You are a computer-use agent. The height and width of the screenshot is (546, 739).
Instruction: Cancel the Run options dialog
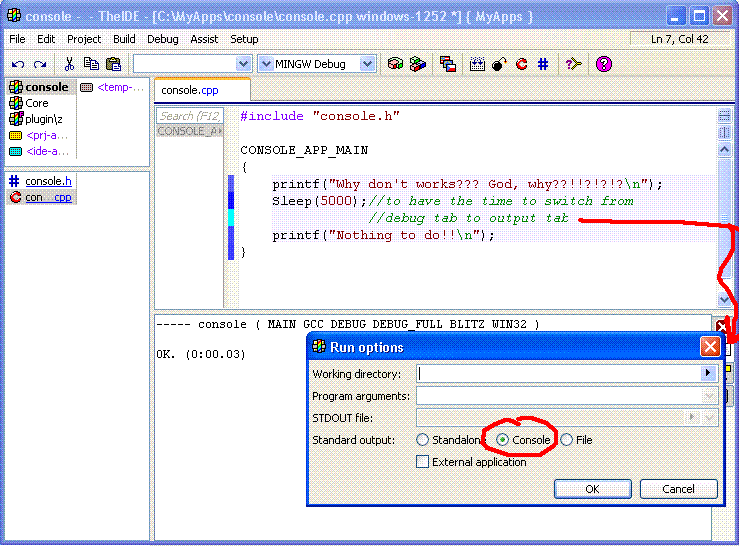(678, 489)
